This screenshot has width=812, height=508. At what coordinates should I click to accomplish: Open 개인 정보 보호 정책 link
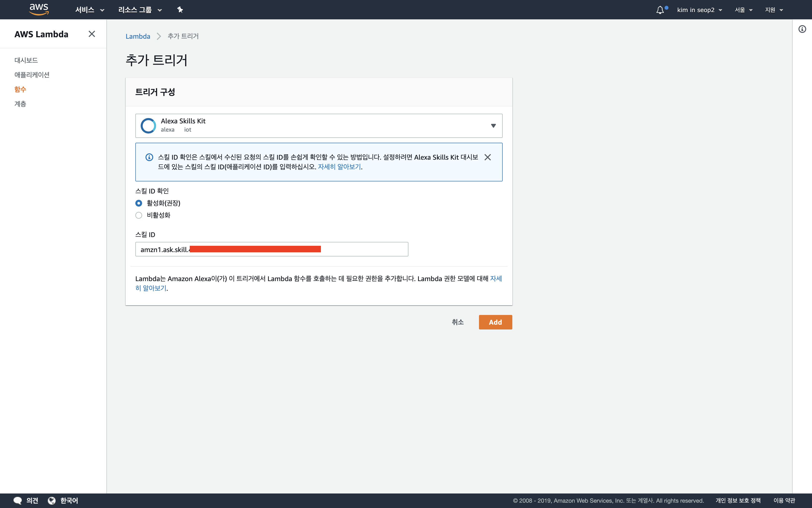(x=738, y=501)
